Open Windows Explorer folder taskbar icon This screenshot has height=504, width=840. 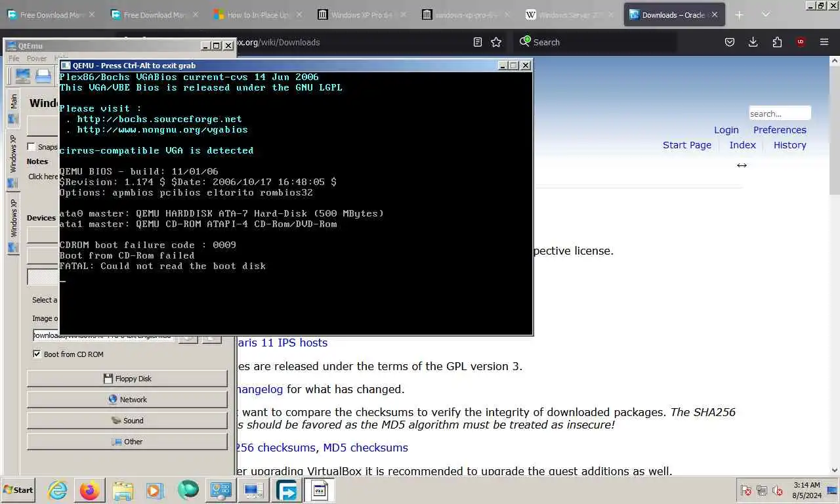[x=123, y=490]
